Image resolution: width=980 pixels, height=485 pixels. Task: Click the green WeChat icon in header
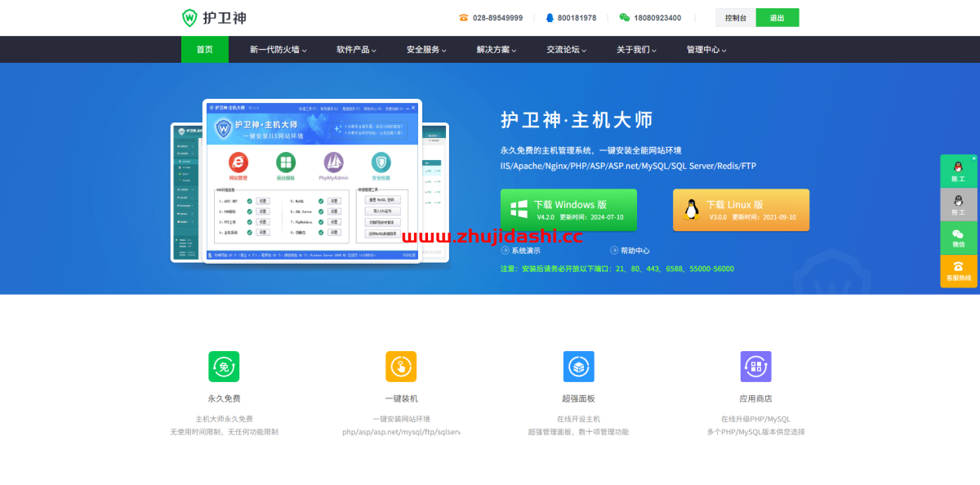click(625, 17)
